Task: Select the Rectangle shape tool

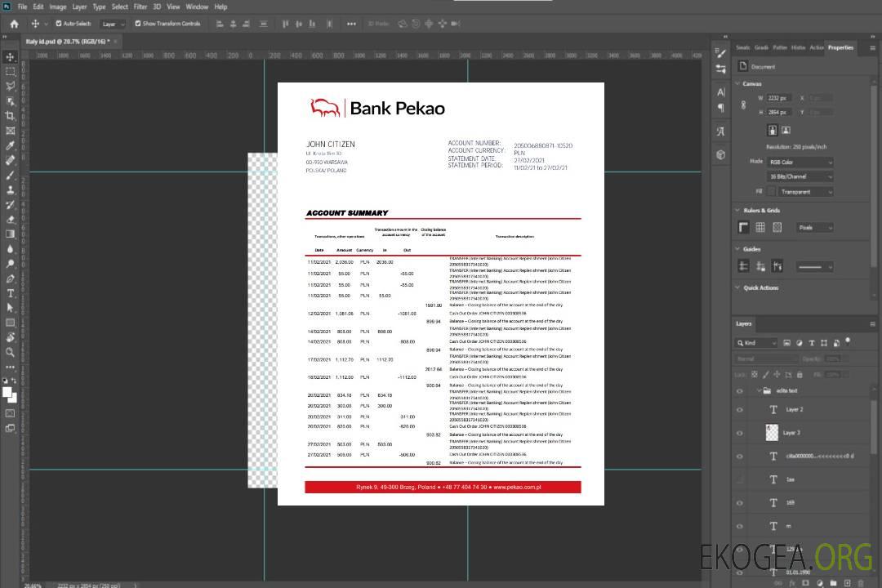Action: 10,323
